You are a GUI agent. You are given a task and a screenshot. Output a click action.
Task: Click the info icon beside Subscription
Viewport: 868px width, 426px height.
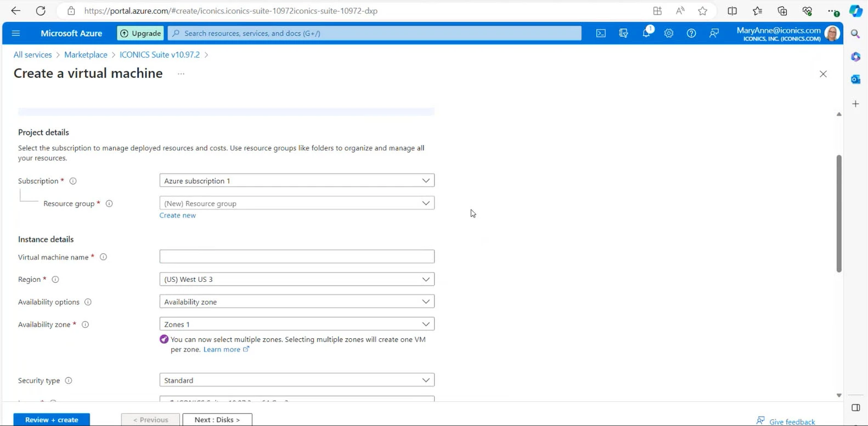pyautogui.click(x=73, y=181)
